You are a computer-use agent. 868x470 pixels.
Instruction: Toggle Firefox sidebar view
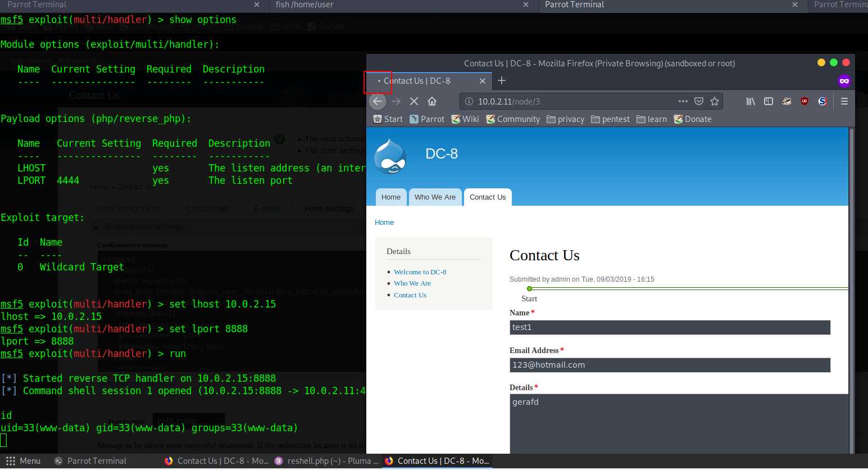click(x=769, y=101)
